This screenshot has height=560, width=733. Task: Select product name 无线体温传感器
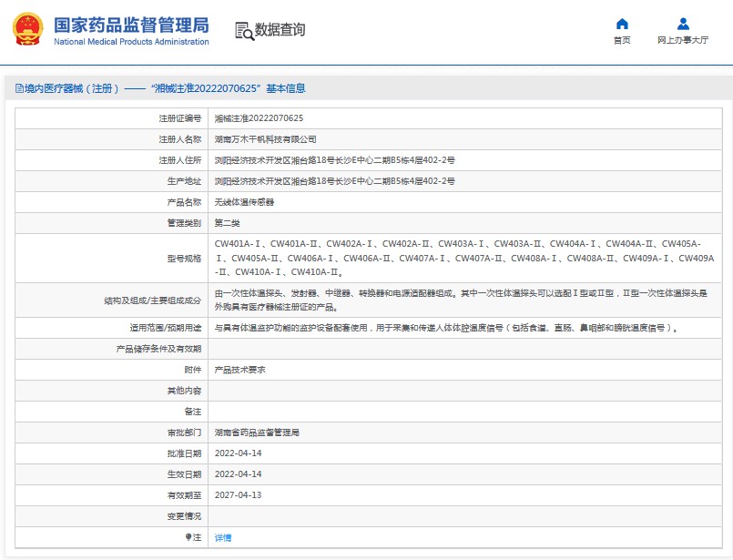pos(244,202)
